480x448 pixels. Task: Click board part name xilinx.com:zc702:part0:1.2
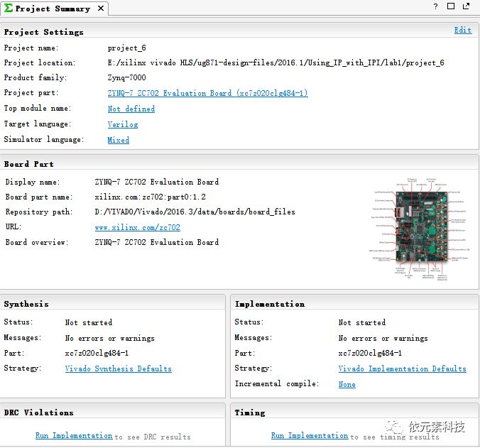coord(150,197)
